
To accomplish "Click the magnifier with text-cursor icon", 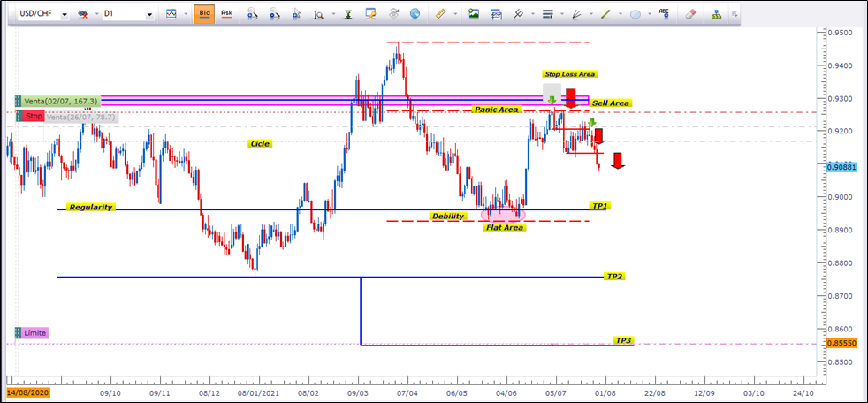I will (318, 15).
